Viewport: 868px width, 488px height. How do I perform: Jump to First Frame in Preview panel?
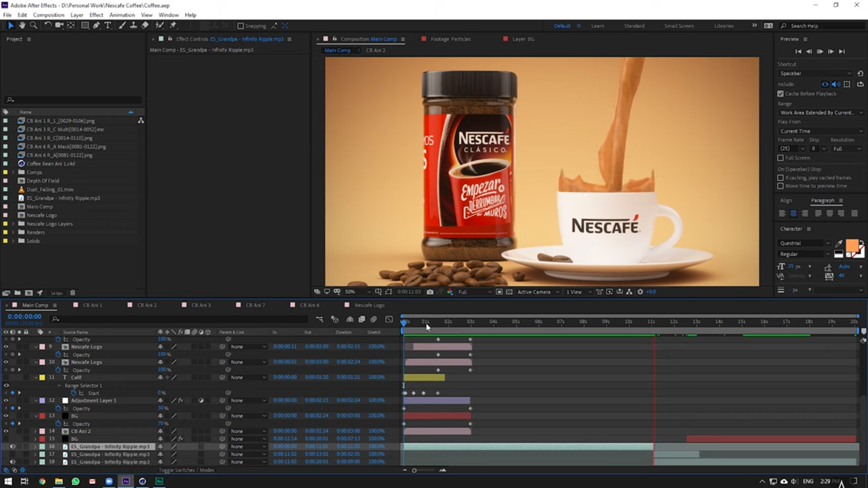pyautogui.click(x=798, y=52)
